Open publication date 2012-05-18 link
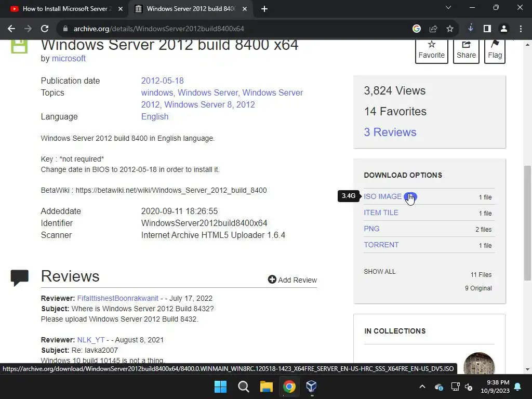Viewport: 532px width, 399px height. 162,81
